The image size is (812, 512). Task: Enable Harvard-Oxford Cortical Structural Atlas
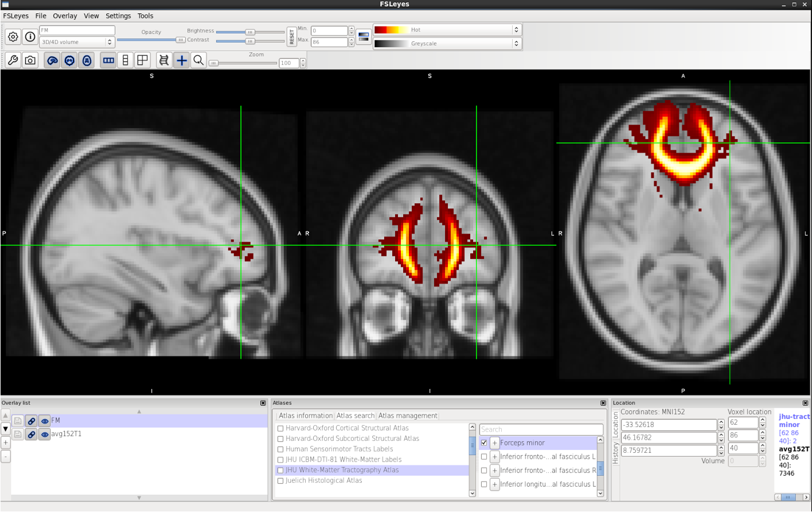click(280, 428)
